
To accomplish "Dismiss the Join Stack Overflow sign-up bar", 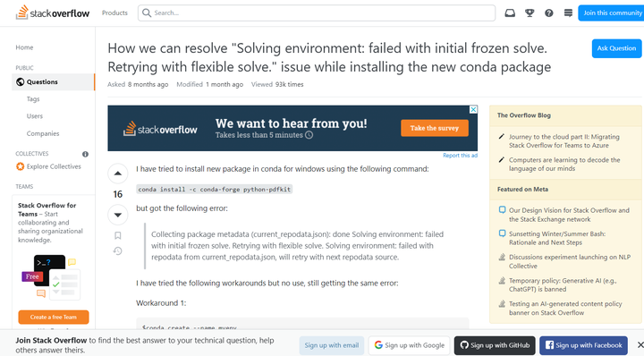I will coord(640,344).
